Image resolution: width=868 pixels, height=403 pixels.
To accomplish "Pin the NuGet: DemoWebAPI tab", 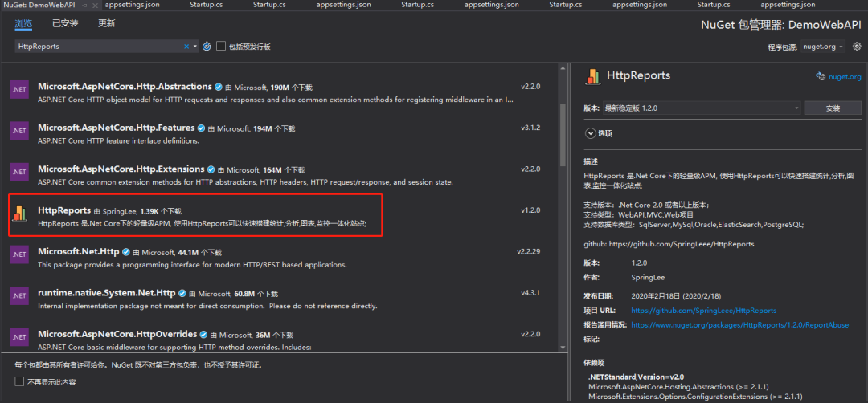I will pos(84,5).
